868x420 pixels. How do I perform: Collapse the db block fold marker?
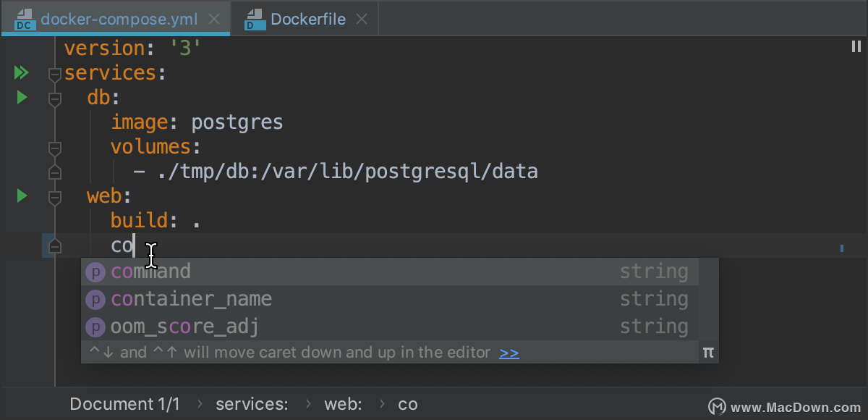click(x=54, y=98)
